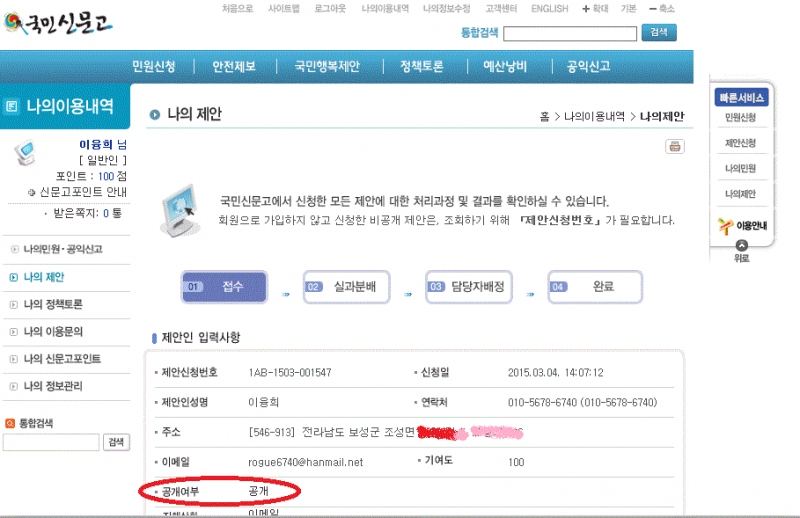800x518 pixels.
Task: Click the 통합검색 input field at top
Action: click(x=570, y=33)
